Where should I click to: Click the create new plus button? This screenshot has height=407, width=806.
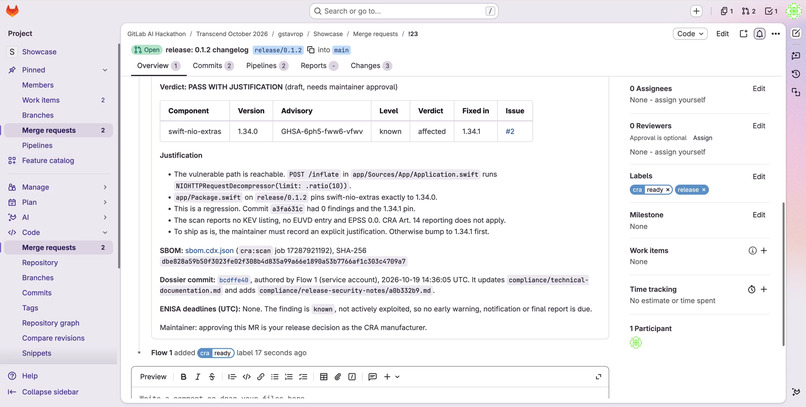pos(696,11)
